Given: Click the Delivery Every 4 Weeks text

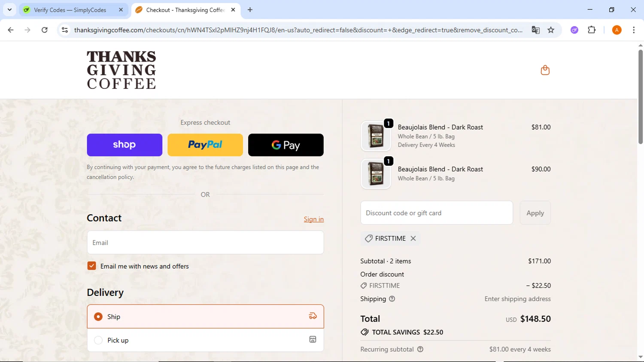Looking at the screenshot, I should click(426, 145).
